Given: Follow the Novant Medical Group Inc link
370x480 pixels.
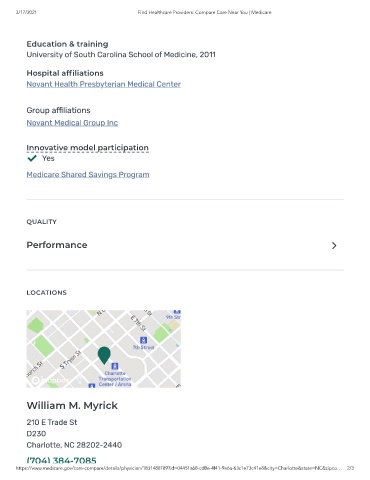Looking at the screenshot, I should [x=72, y=123].
